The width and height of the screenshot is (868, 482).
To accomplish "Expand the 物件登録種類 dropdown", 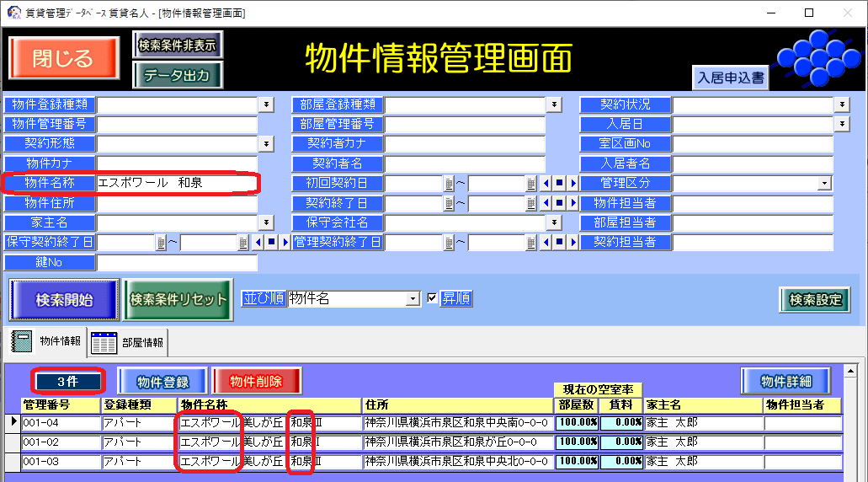I will (x=266, y=104).
